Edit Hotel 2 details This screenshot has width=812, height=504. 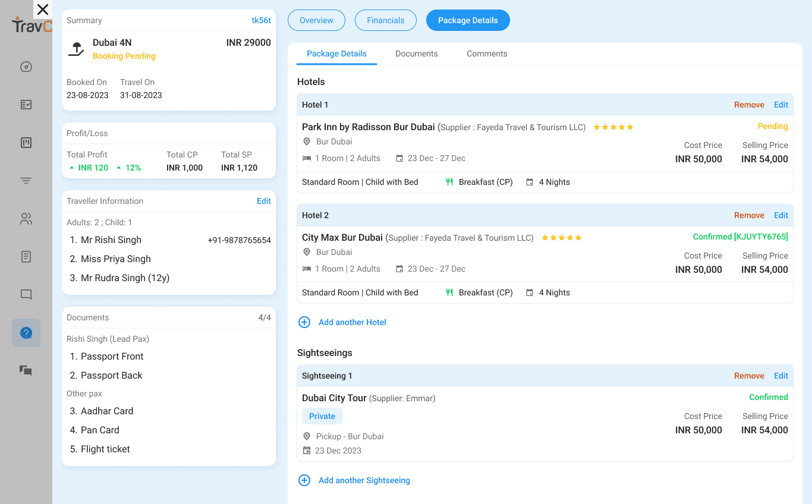(781, 215)
